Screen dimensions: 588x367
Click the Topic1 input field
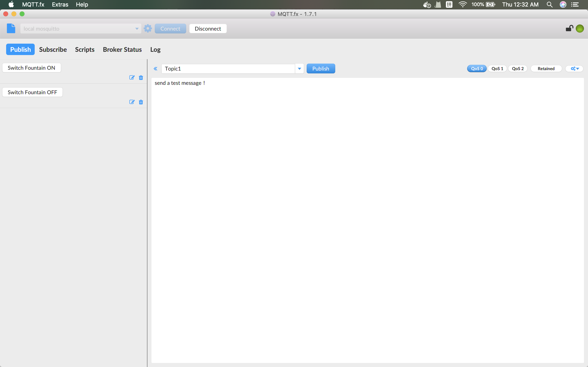coord(229,69)
